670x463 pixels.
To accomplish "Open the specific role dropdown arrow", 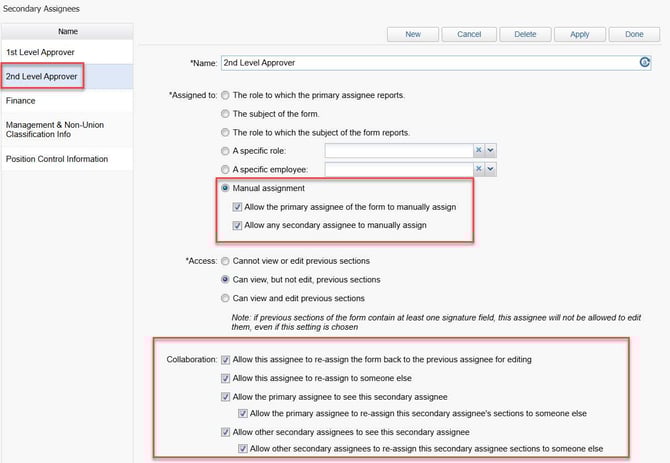I will [x=491, y=150].
